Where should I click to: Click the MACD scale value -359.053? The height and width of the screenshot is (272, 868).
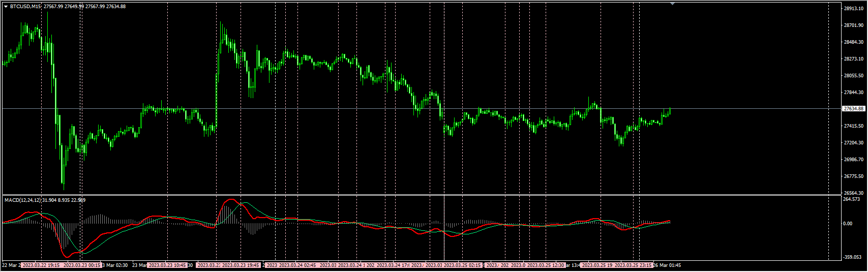[853, 257]
